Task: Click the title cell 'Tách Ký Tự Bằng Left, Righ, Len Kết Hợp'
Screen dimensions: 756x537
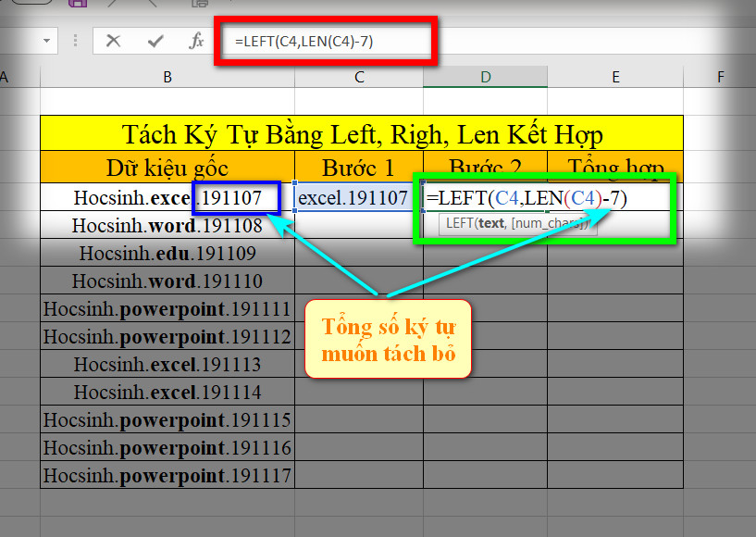Action: click(362, 133)
